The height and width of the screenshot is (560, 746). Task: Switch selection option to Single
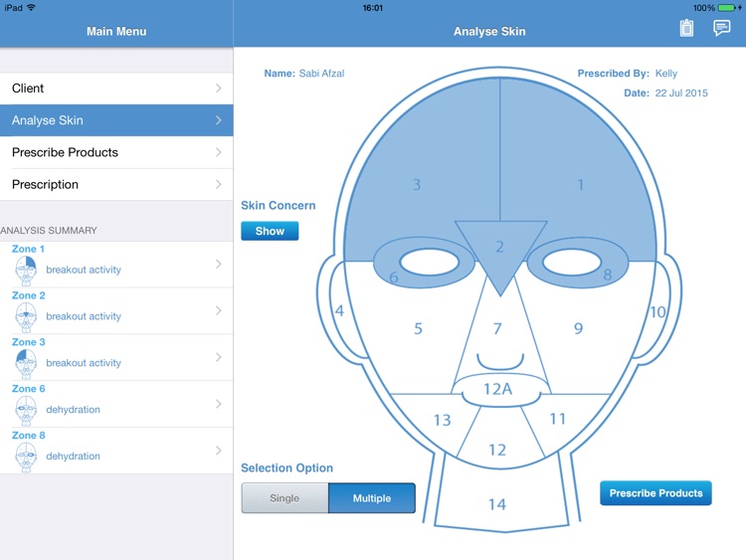[x=284, y=498]
